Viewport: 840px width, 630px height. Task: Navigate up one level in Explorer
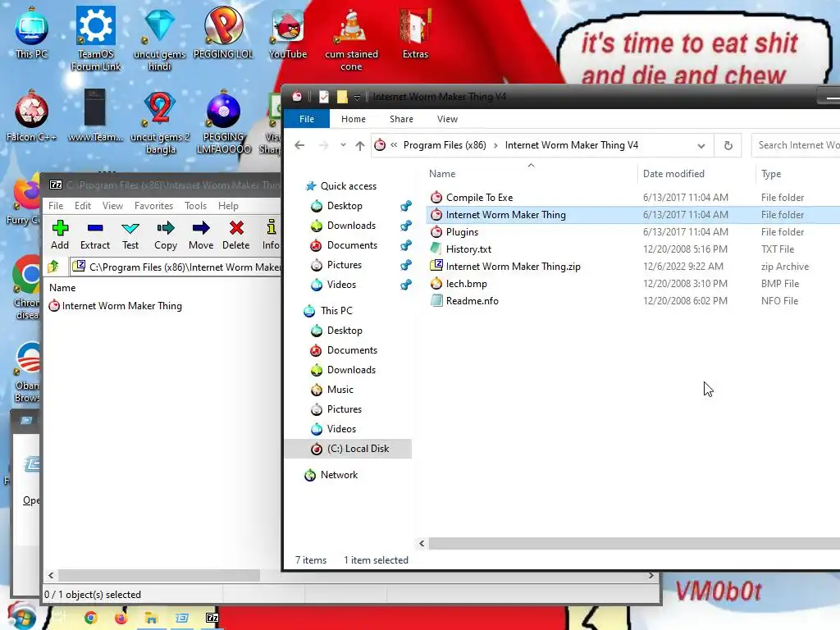(360, 145)
